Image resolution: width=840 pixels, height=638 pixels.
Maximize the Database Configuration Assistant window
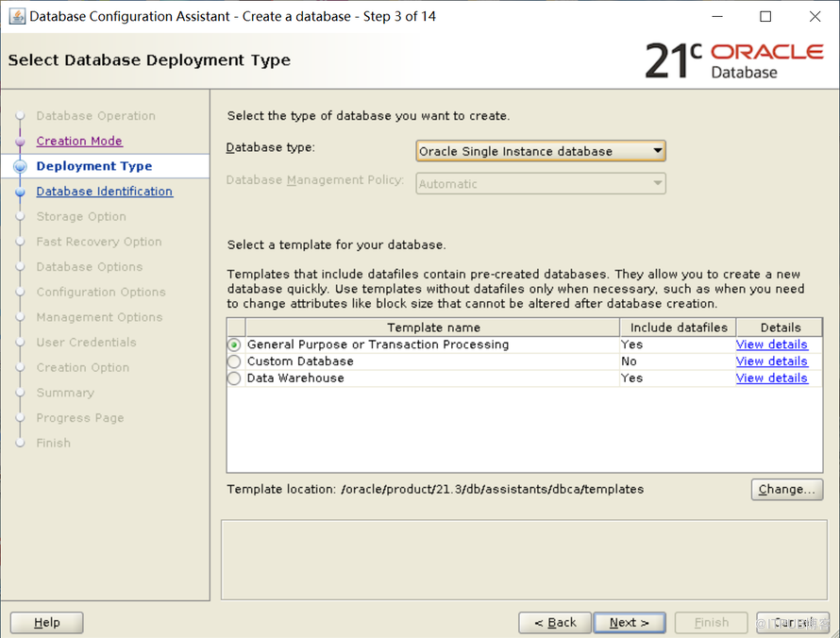click(x=765, y=16)
